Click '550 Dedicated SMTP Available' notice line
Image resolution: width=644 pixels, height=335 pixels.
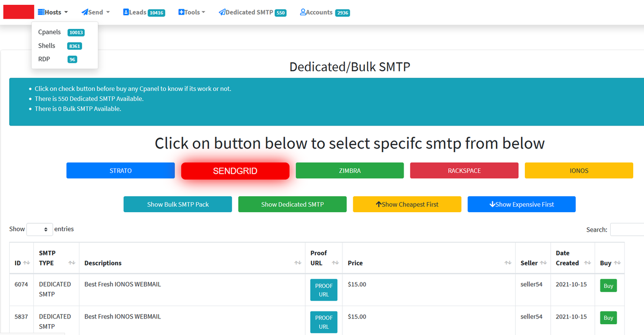pyautogui.click(x=89, y=99)
